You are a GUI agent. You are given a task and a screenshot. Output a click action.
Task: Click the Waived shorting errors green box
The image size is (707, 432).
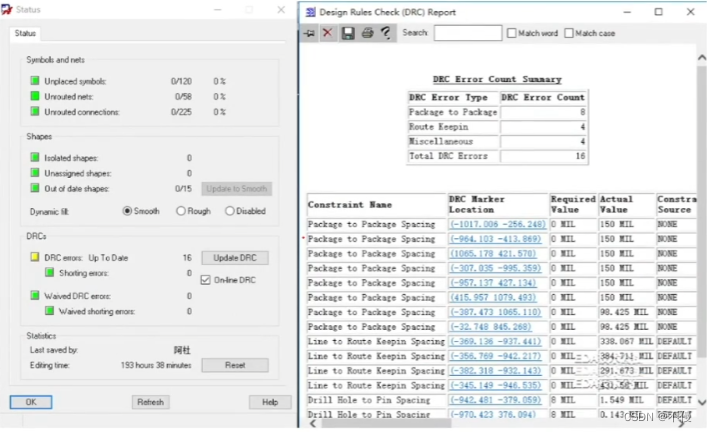50,311
